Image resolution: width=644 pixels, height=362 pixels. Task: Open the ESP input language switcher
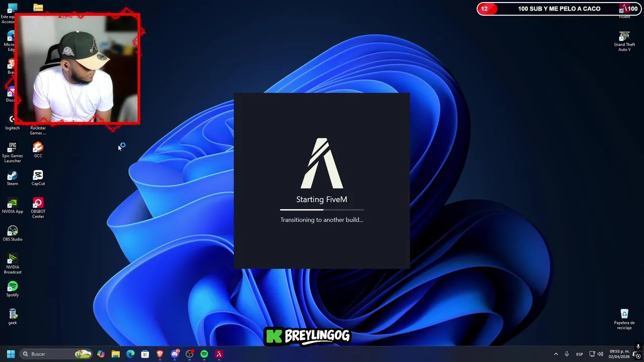580,354
